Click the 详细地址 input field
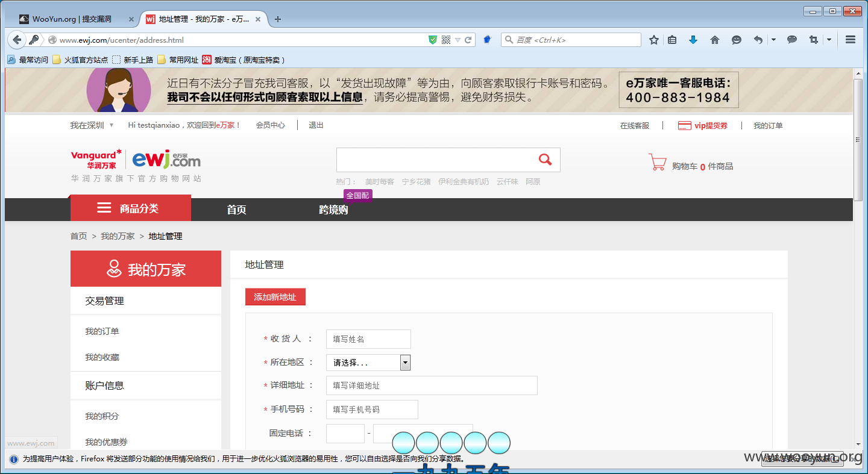 click(x=432, y=385)
